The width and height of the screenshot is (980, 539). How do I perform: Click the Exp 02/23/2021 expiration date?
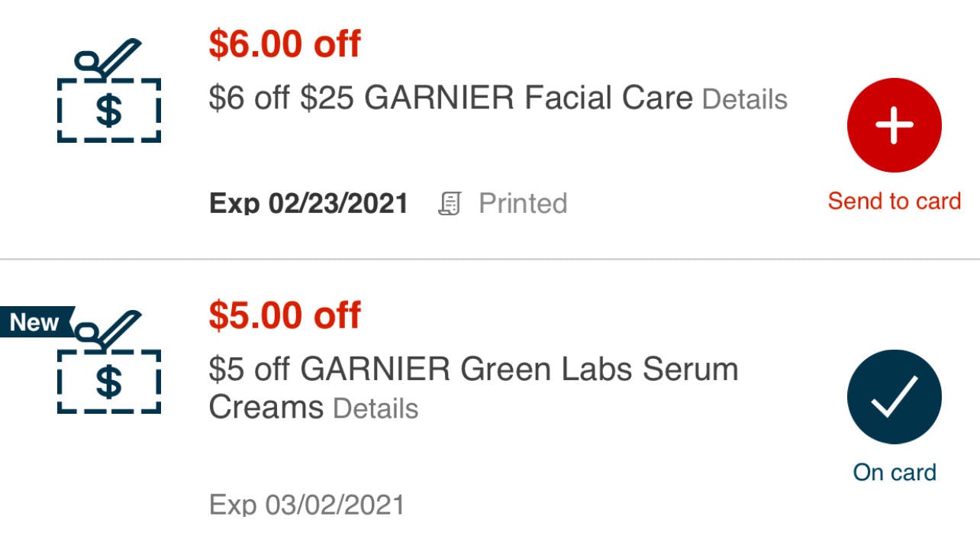click(x=308, y=204)
